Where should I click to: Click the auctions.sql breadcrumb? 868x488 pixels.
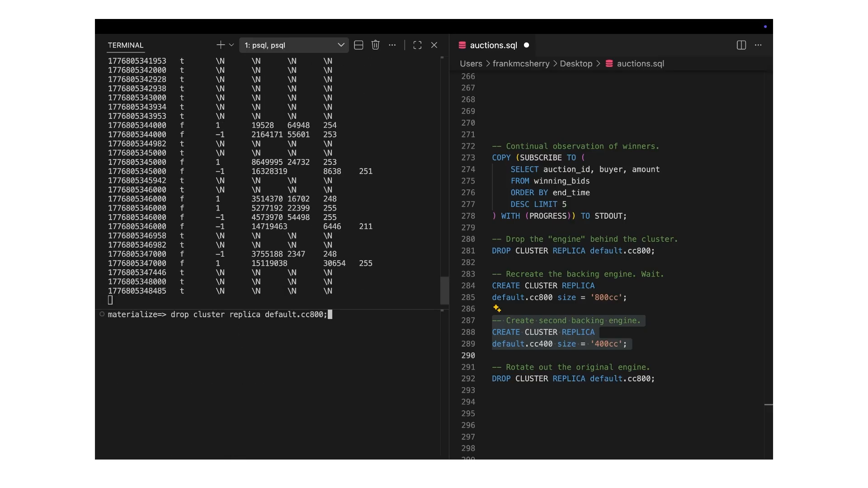pos(640,64)
